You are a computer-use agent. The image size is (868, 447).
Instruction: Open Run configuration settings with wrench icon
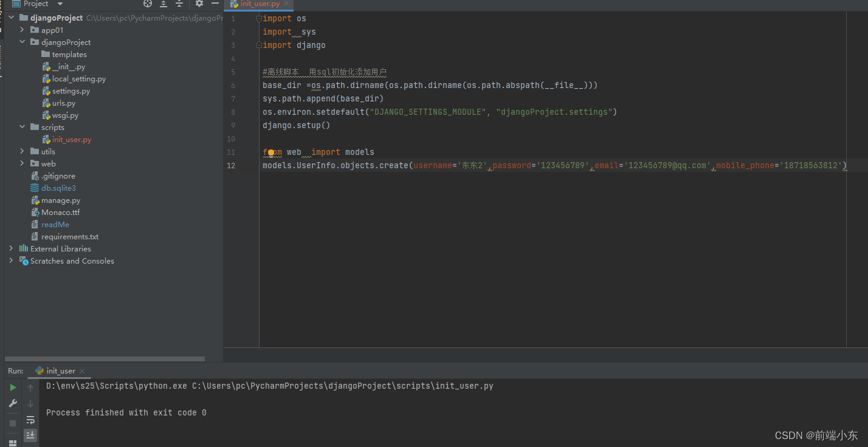(12, 403)
